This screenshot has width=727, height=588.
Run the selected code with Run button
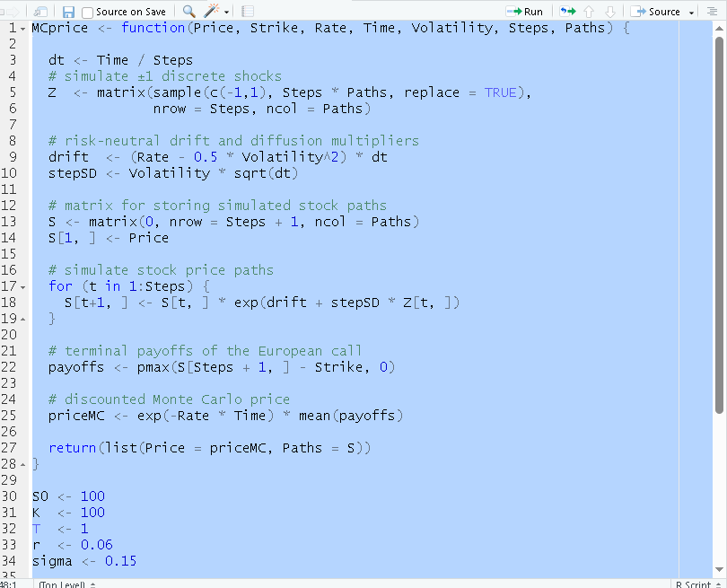(525, 12)
